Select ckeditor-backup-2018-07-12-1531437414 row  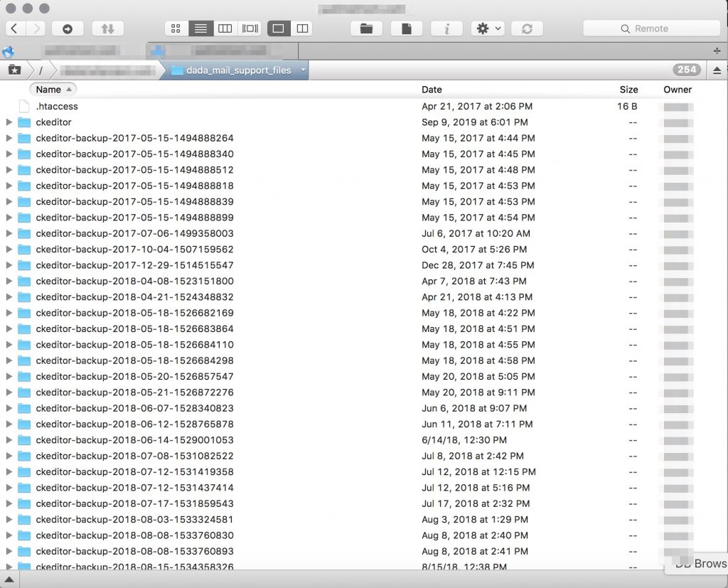(364, 488)
